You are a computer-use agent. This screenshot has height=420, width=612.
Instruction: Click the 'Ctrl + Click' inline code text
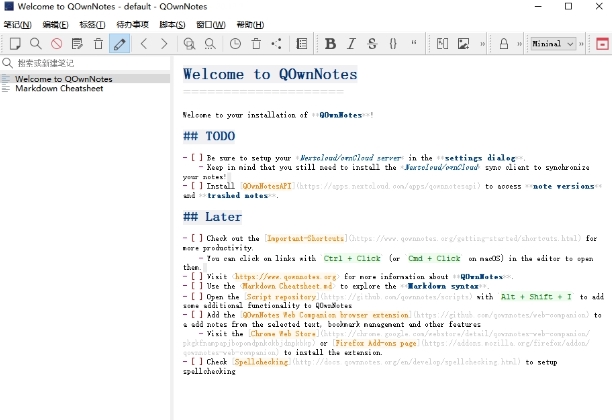tap(352, 258)
